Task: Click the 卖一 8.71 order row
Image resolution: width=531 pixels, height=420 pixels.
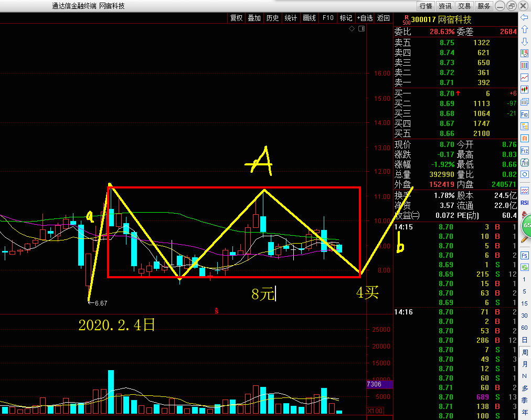Action: [455, 82]
